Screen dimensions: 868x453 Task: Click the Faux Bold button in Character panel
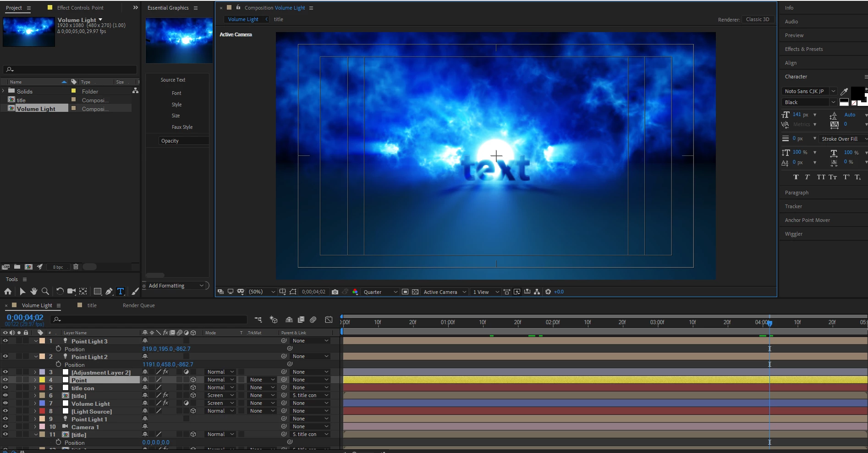(796, 177)
